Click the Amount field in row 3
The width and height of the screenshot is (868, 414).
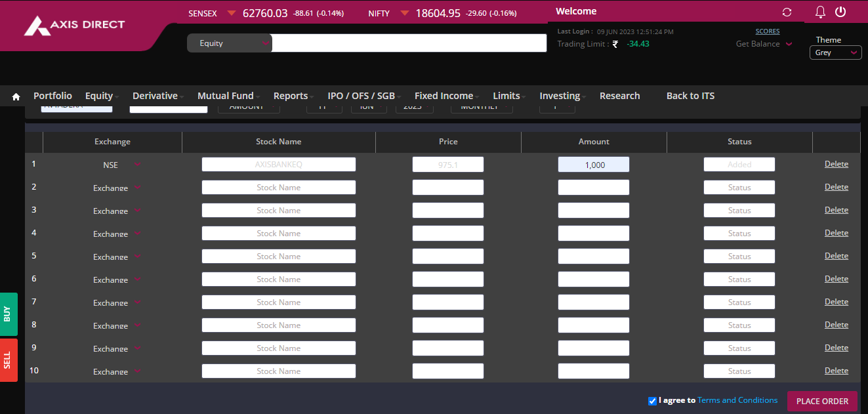594,211
